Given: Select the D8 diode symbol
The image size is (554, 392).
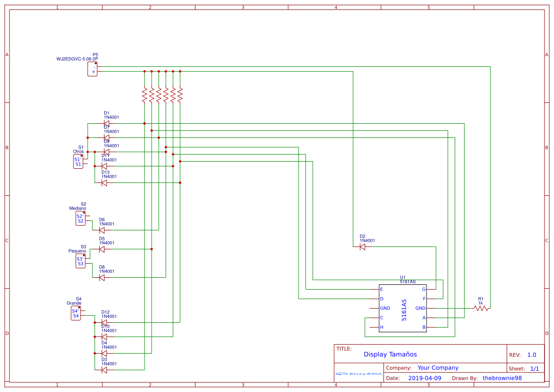Looking at the screenshot, I should (x=101, y=278).
